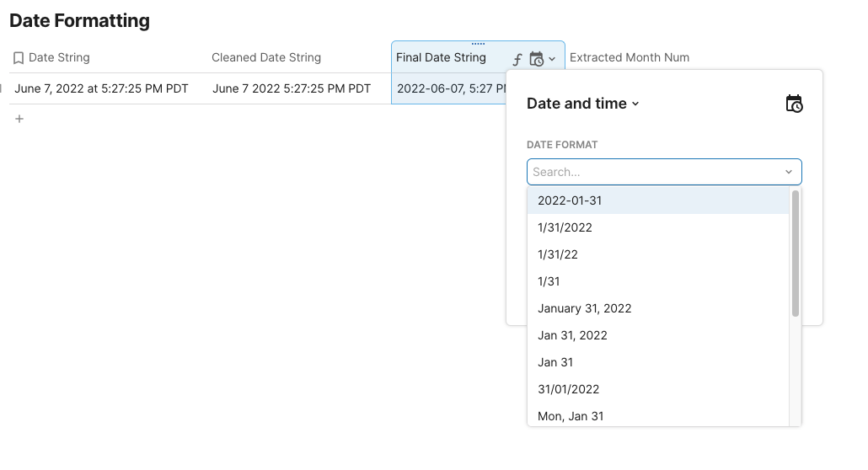868x470 pixels.
Task: Choose the 1/31/2022 date format
Action: click(x=565, y=227)
